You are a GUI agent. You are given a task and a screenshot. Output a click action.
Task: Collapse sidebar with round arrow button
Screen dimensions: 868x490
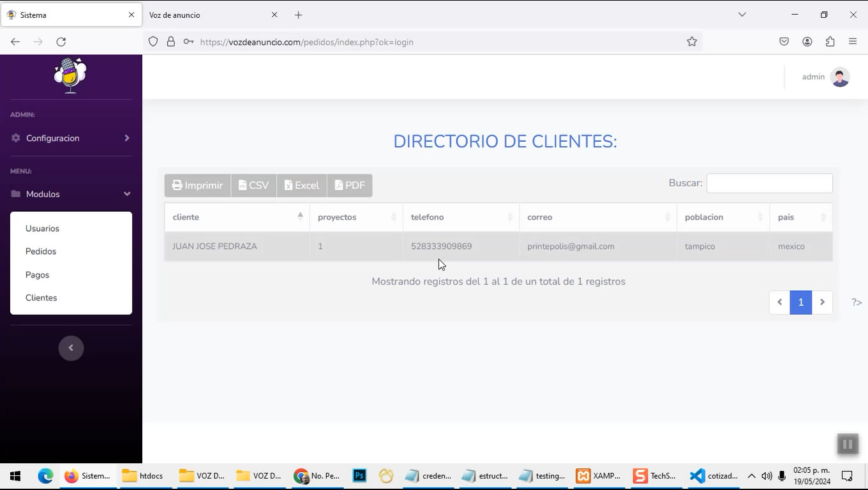[x=71, y=348]
